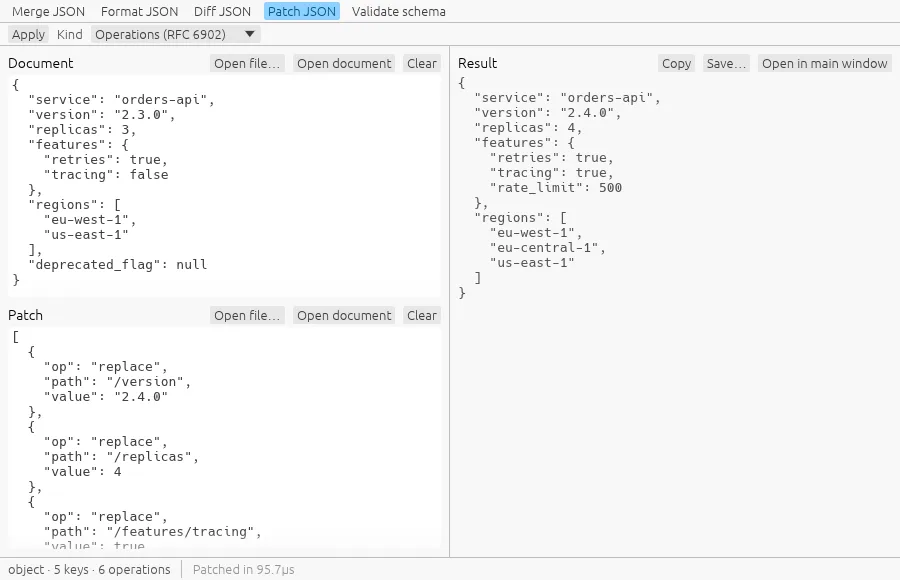Click the "value": "2.4.0" line in Patch
This screenshot has width=900, height=580.
[106, 397]
